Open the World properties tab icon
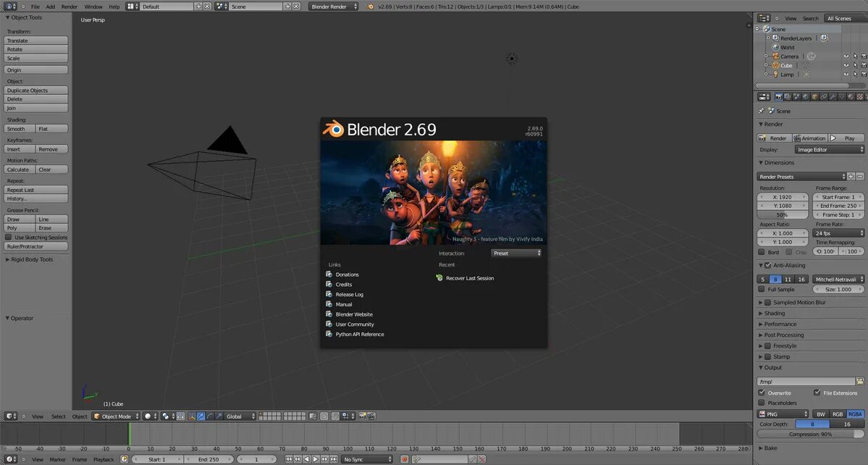This screenshot has height=465, width=868. [806, 97]
